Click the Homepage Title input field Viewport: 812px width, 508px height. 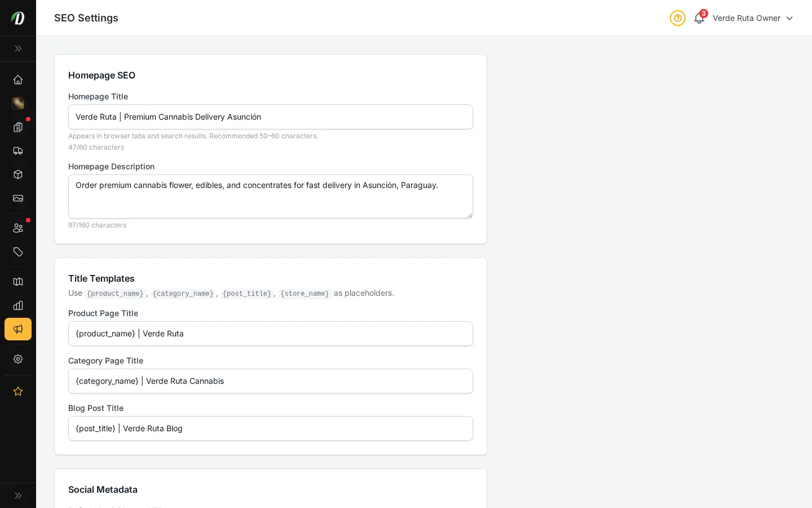click(x=271, y=117)
